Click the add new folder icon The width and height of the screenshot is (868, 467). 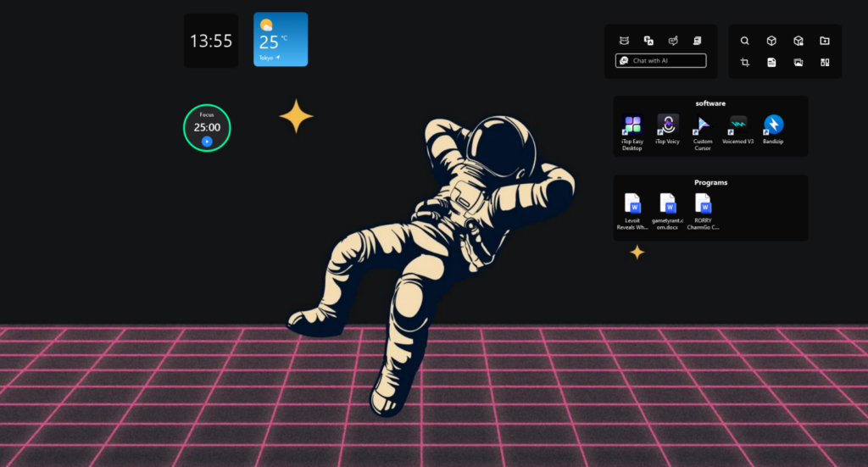click(824, 41)
